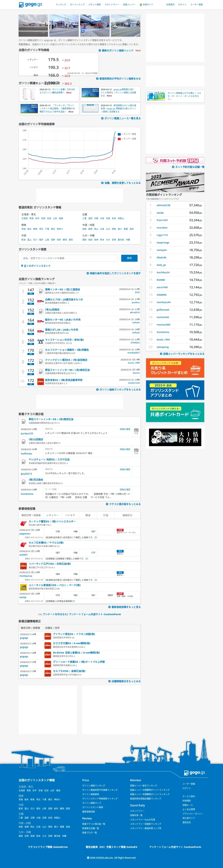This screenshot has height=868, width=223.
Task: Open the gogo.gs logo in the header
Action: coord(30,5)
